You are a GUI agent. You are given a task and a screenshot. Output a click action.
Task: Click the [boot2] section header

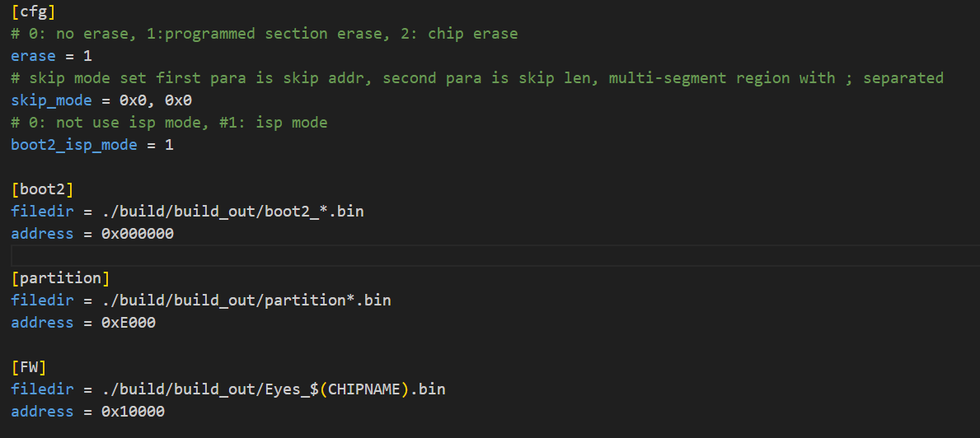43,189
